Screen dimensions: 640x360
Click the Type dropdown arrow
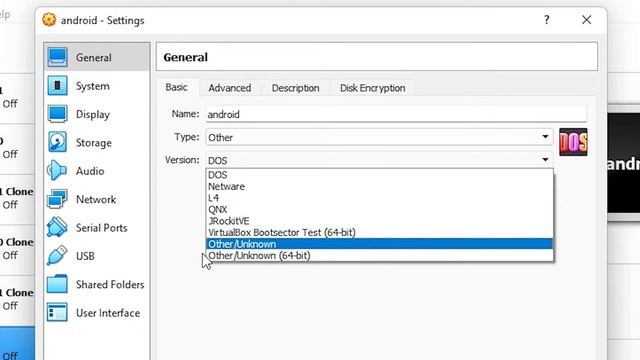click(x=545, y=137)
